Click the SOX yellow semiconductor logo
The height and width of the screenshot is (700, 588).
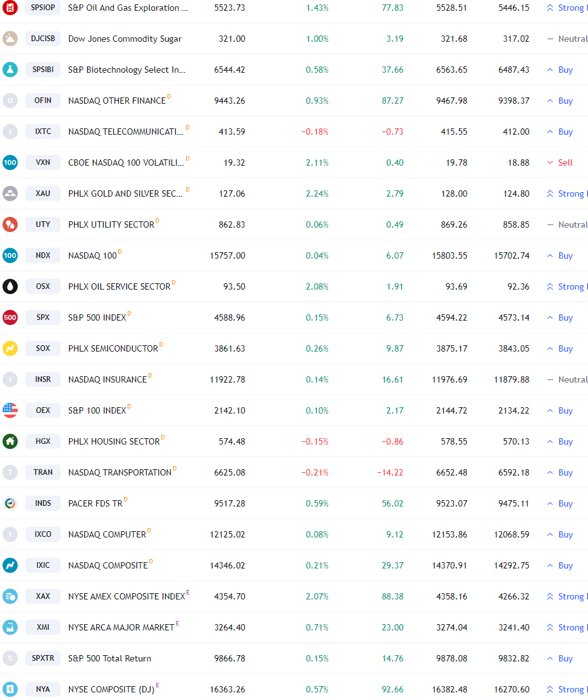[x=10, y=348]
